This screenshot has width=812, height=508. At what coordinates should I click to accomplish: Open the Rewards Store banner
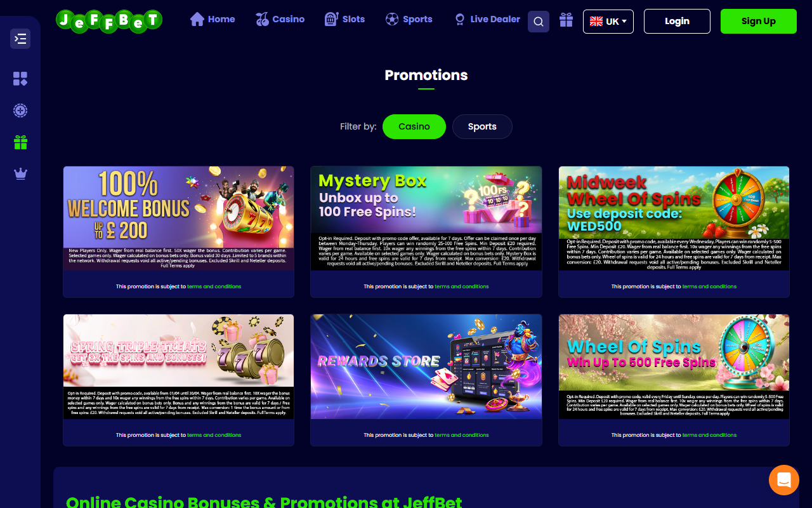click(426, 366)
